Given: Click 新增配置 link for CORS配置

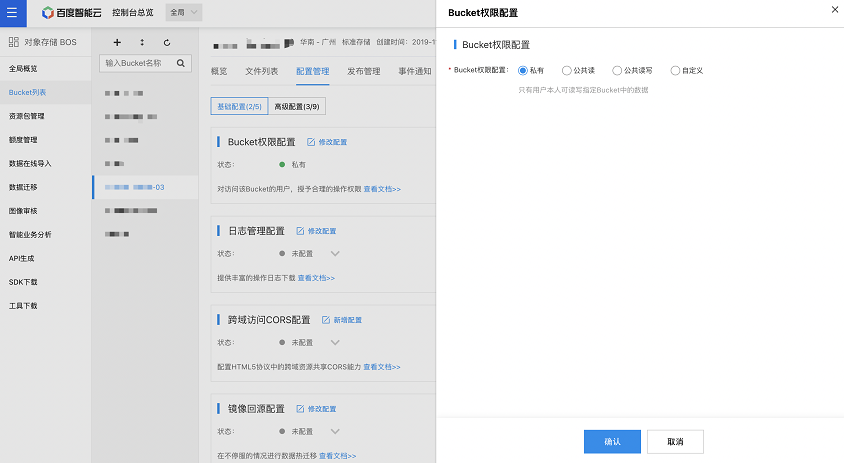Looking at the screenshot, I should click(347, 320).
